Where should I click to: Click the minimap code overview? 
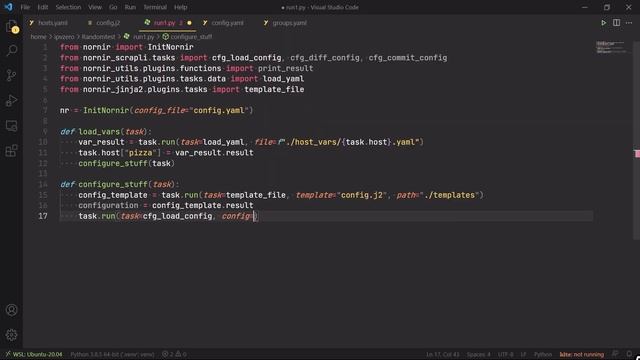pyautogui.click(x=611, y=47)
